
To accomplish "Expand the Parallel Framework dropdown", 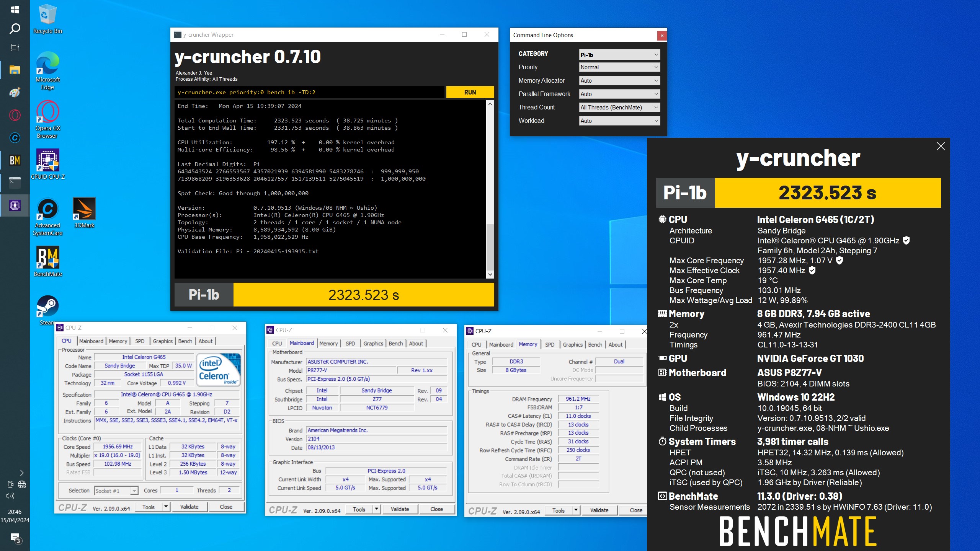I will click(619, 94).
